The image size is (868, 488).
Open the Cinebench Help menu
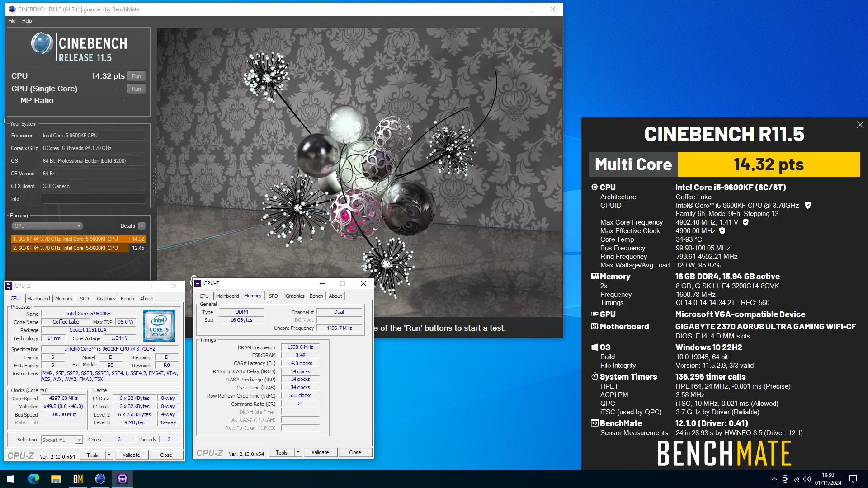pyautogui.click(x=27, y=21)
